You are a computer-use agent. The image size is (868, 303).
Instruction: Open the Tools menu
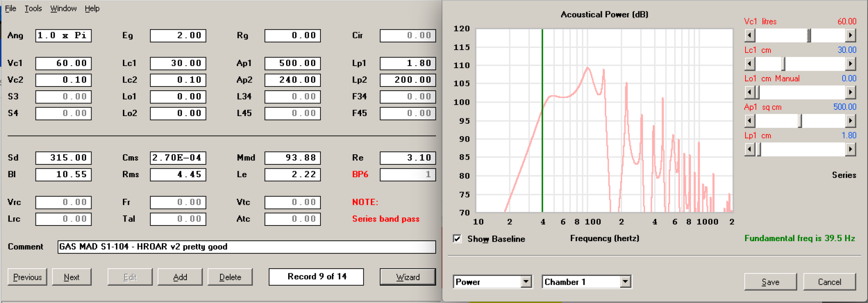pos(33,8)
